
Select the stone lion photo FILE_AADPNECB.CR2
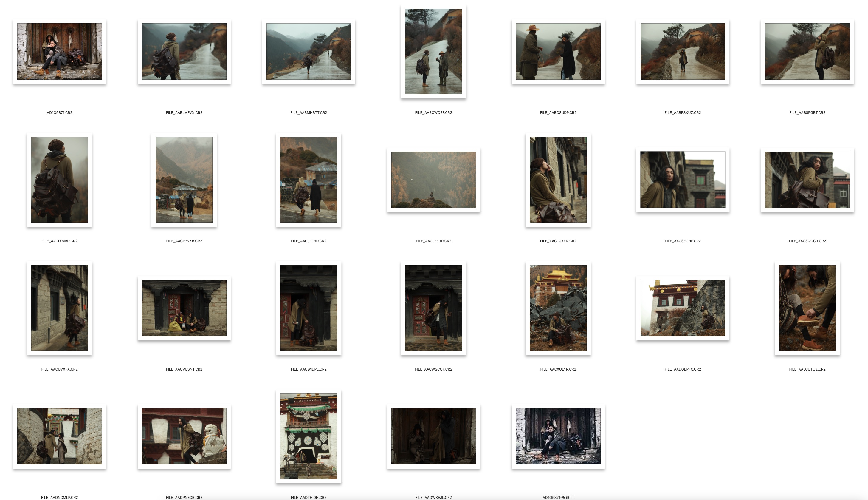point(184,436)
